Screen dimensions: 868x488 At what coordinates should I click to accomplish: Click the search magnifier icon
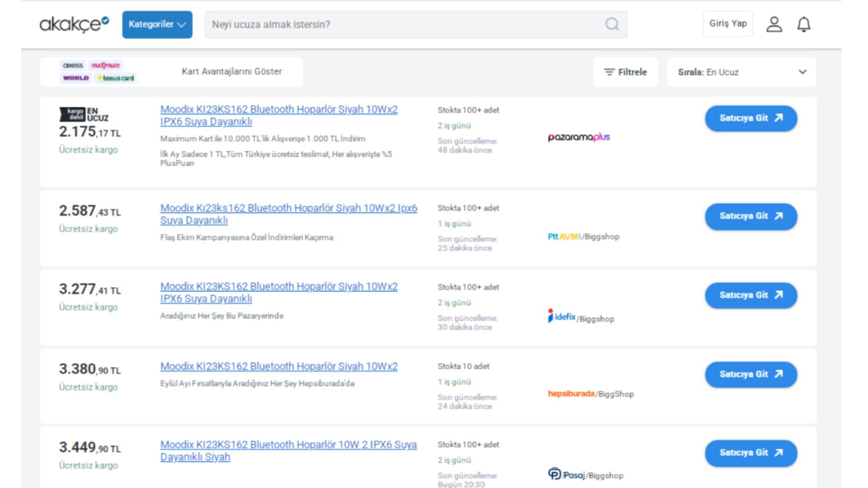pos(612,24)
